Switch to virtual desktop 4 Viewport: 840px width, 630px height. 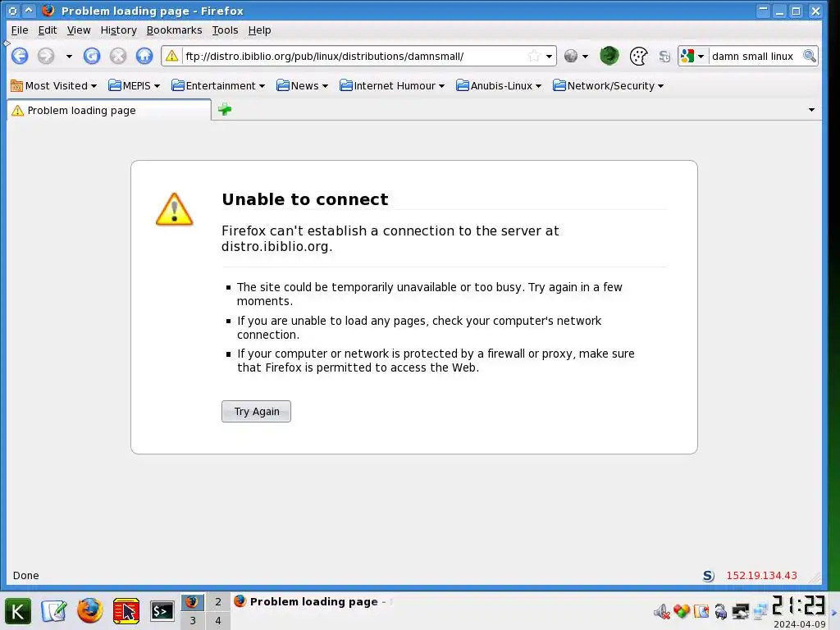[218, 621]
